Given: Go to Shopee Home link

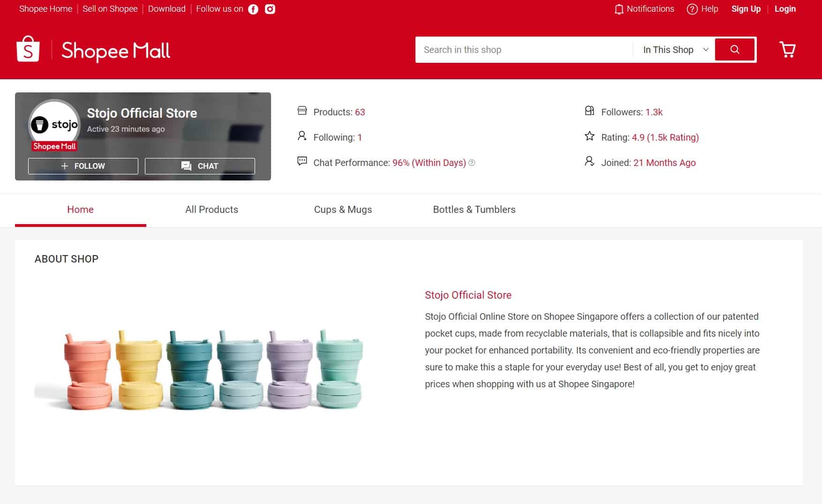Looking at the screenshot, I should (x=45, y=9).
